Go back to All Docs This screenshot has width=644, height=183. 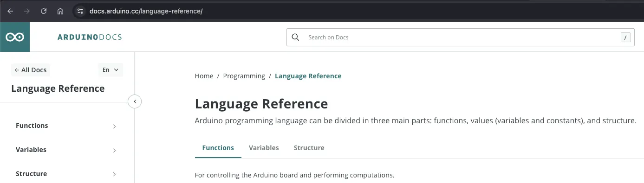click(31, 70)
